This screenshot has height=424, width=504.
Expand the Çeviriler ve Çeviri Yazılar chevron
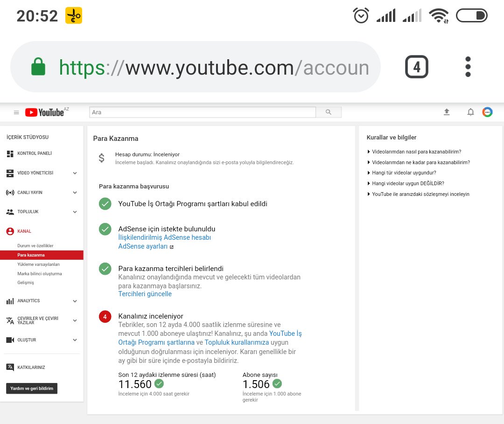[x=75, y=320]
